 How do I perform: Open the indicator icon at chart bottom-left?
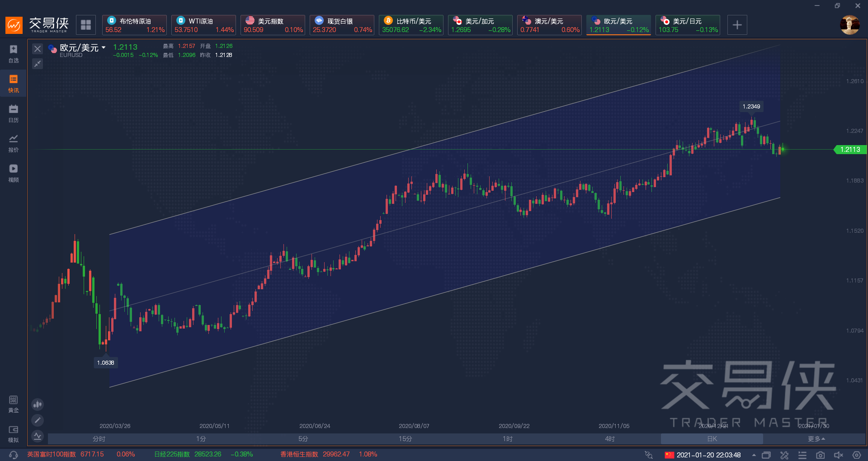(x=38, y=436)
